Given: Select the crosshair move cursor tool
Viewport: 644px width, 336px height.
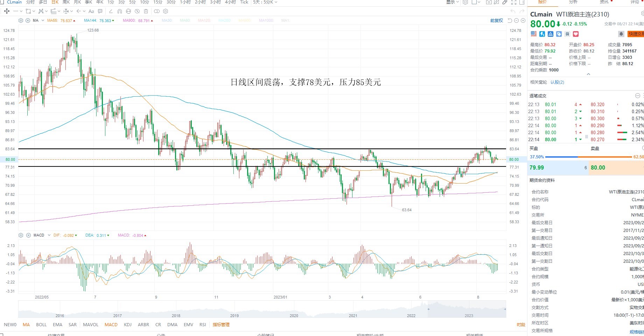Looking at the screenshot, I should (x=7, y=11).
